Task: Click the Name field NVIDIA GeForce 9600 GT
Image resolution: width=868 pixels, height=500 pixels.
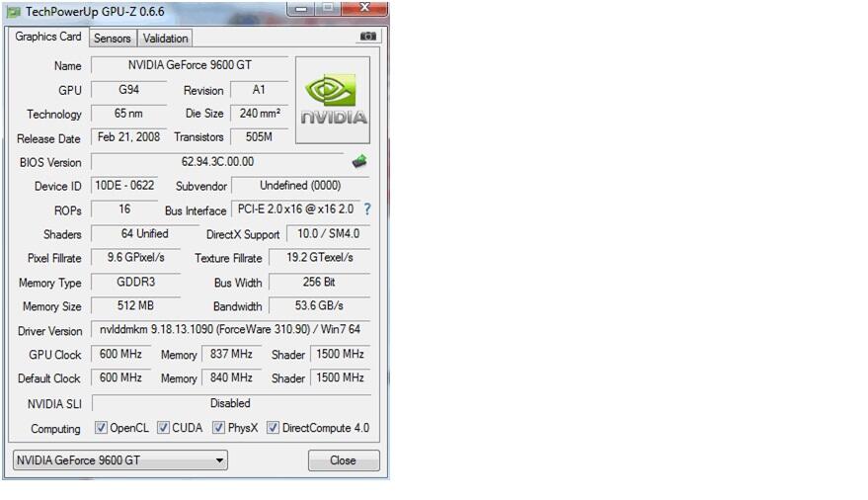Action: [x=190, y=65]
